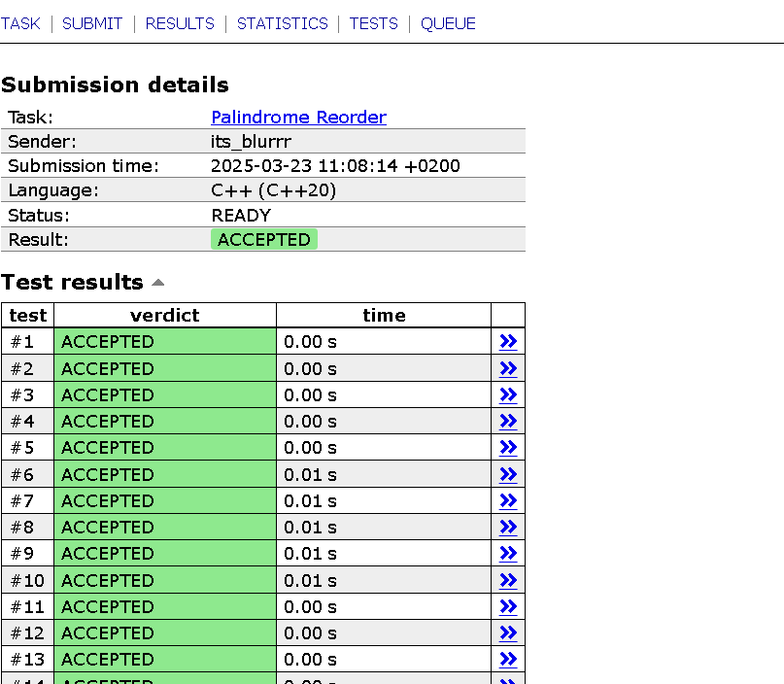Click the Test results heading text
This screenshot has width=784, height=684.
pyautogui.click(x=73, y=283)
